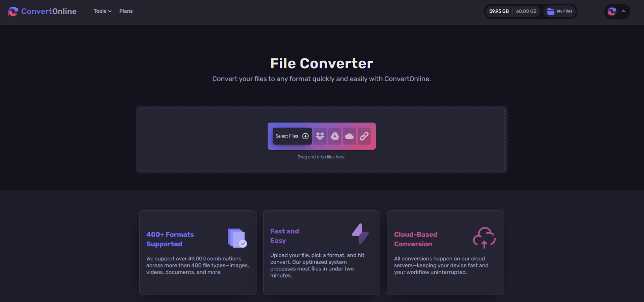Select the lightning bolt icon beside Fast and Easy
The height and width of the screenshot is (302, 644).
pos(360,234)
